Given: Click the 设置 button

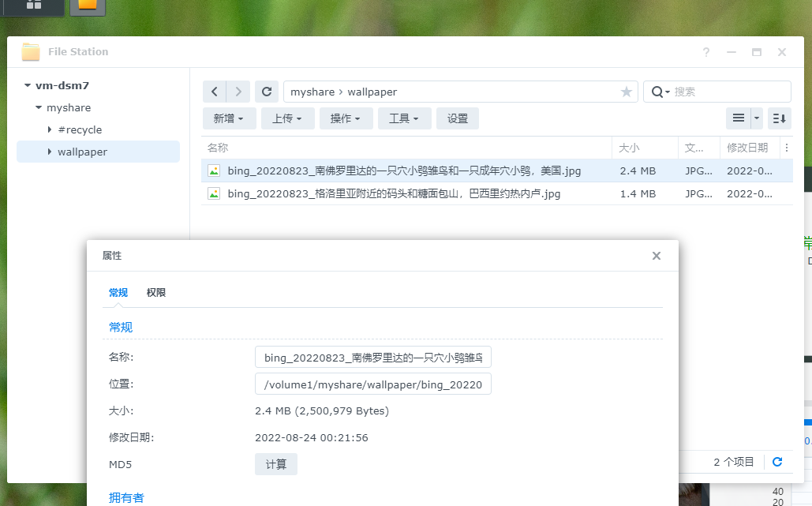Looking at the screenshot, I should tap(457, 118).
